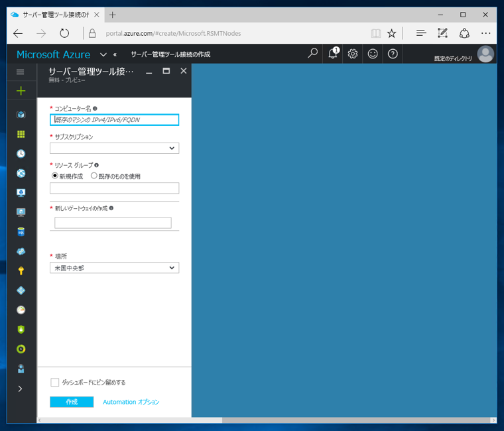504x431 pixels.
Task: Click the Microsoft Azure logo text
Action: 53,54
